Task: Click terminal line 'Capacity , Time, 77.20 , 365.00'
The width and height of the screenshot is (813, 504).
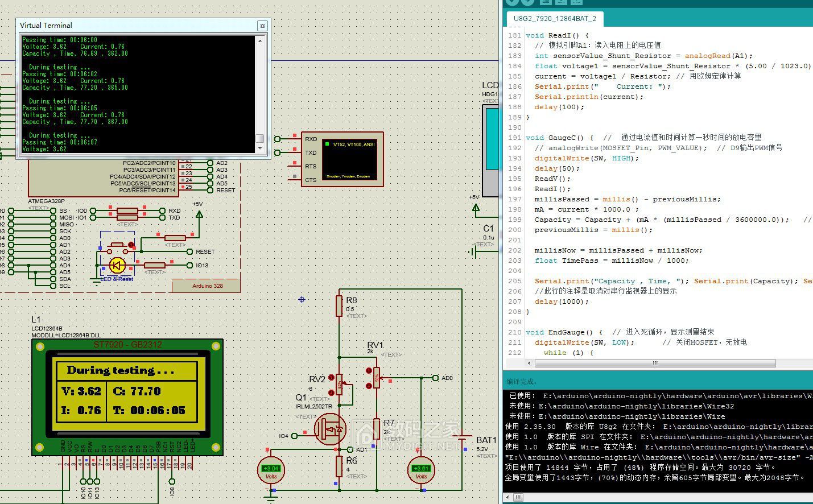Action: coord(75,88)
